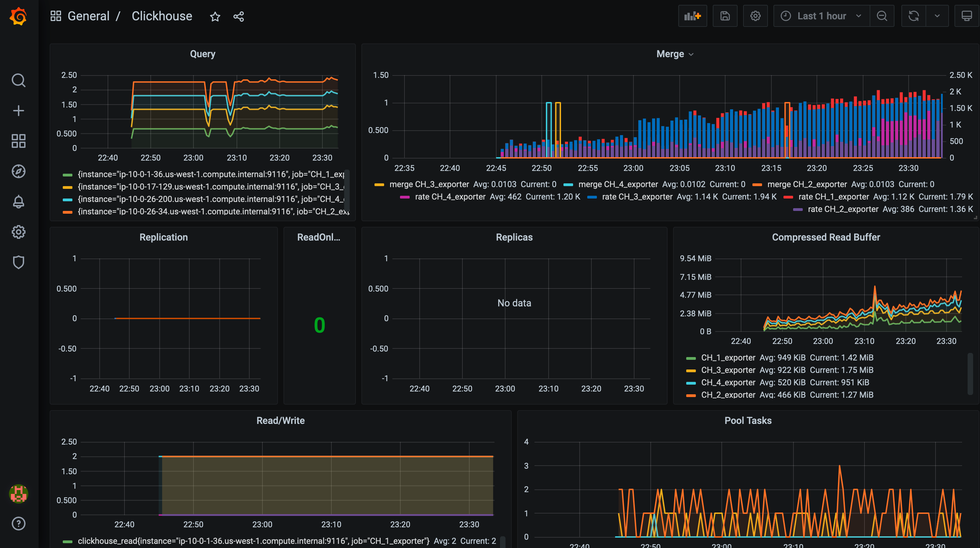Open the Alerting bell icon
This screenshot has height=548, width=980.
[x=18, y=202]
